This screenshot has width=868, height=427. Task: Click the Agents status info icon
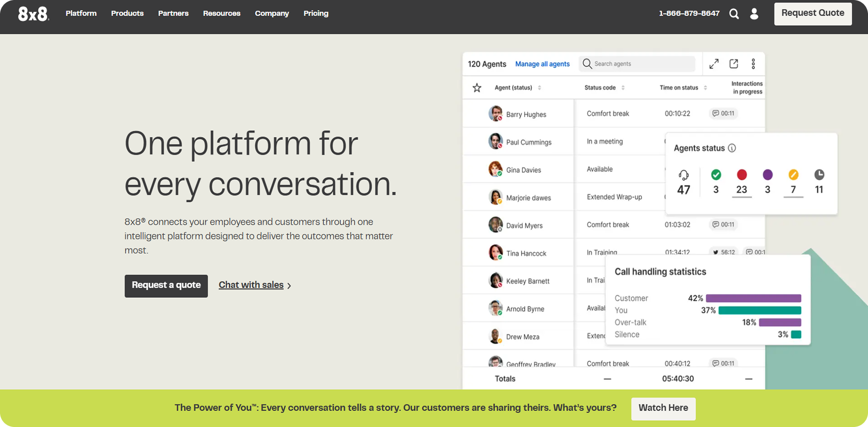point(732,148)
